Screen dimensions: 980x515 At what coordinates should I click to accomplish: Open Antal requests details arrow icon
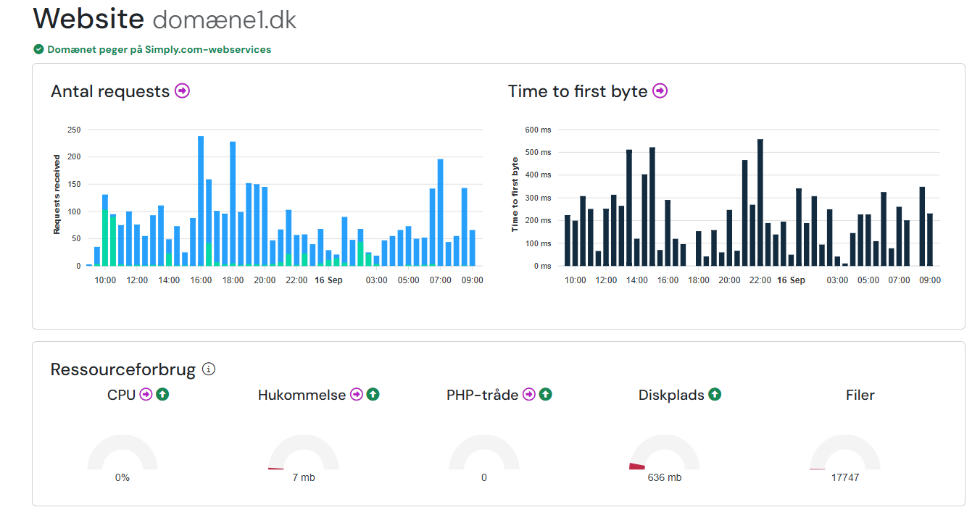click(182, 91)
